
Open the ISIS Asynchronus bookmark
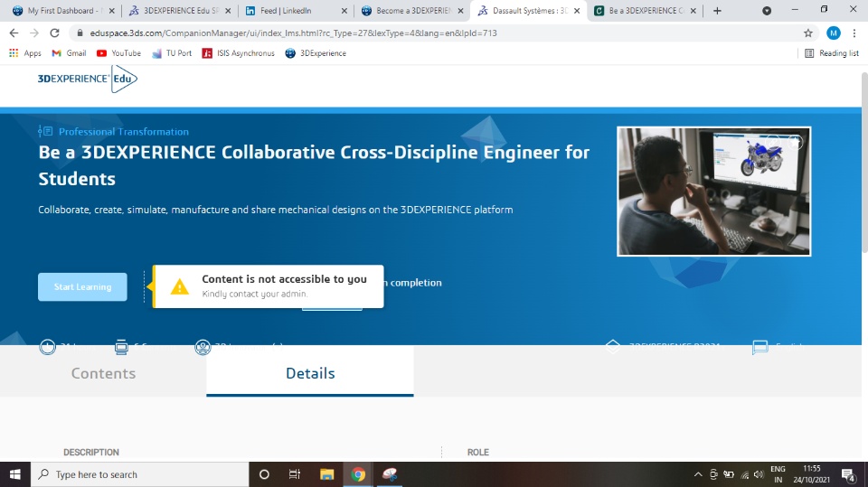pyautogui.click(x=238, y=53)
